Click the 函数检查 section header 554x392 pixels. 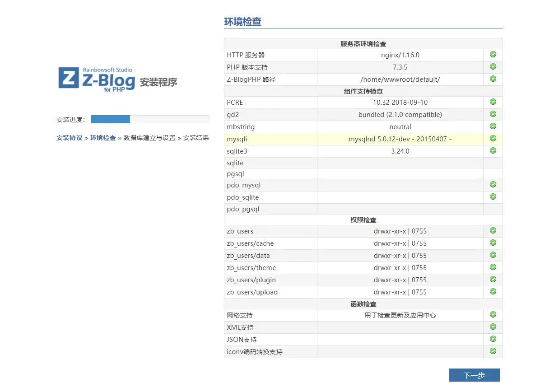coord(363,304)
